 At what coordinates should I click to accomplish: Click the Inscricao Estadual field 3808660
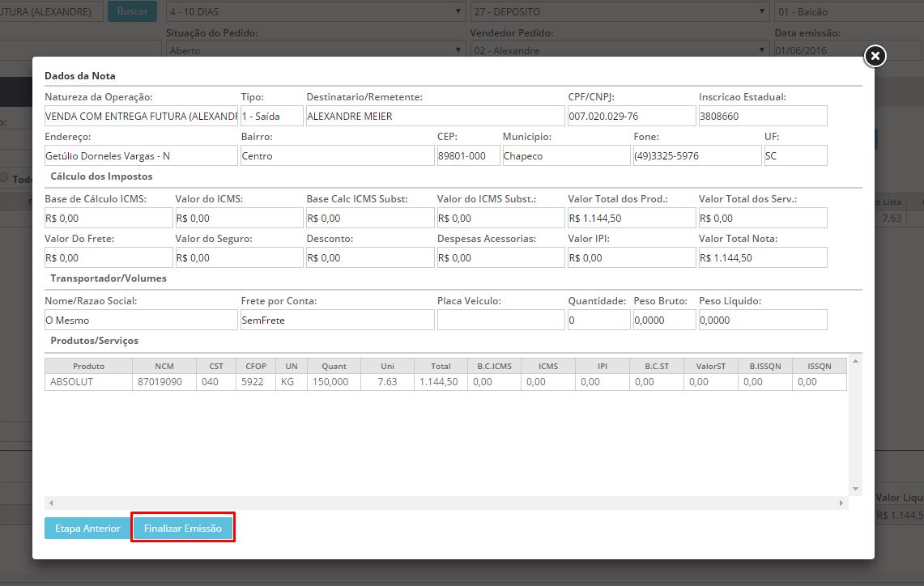point(763,116)
